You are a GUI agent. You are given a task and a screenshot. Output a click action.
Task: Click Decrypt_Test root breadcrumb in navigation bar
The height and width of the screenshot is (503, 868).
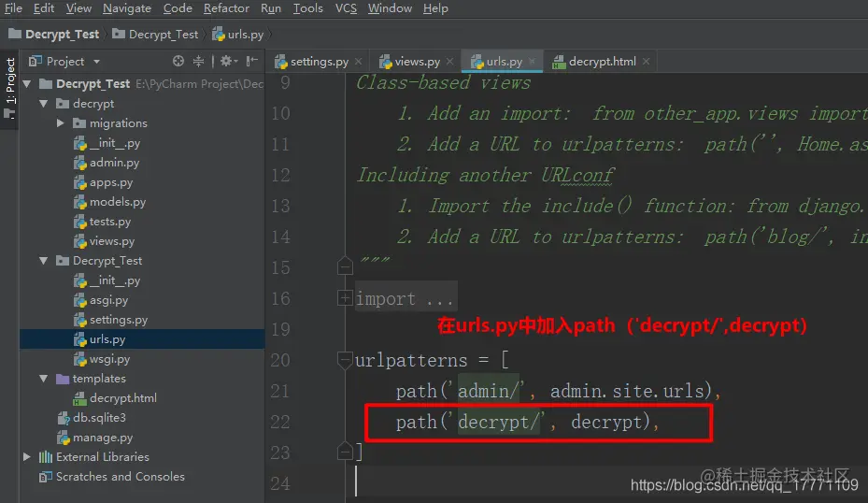pyautogui.click(x=54, y=35)
